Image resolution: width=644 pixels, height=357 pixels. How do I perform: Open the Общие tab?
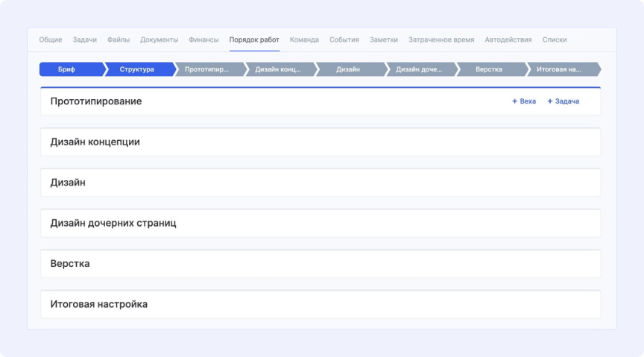pyautogui.click(x=51, y=40)
